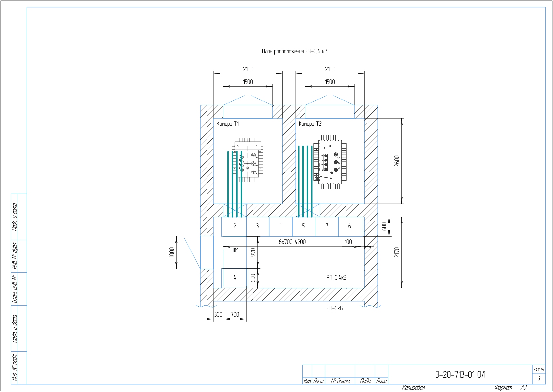Click the ШМ label below panel 2
Image resolution: width=553 pixels, height=392 pixels.
click(x=235, y=250)
